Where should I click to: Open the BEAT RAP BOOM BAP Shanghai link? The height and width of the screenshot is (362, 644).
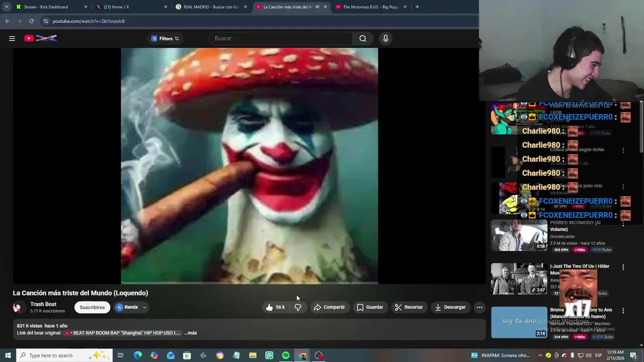tap(123, 333)
